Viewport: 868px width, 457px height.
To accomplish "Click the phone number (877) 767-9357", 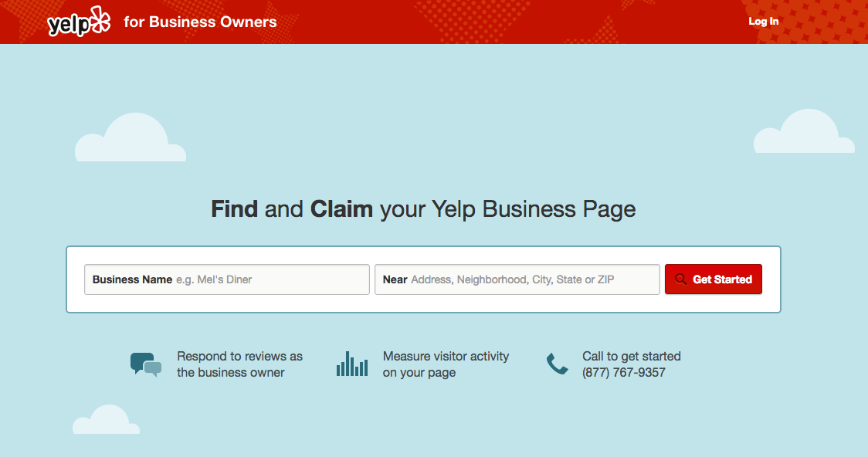I will (x=624, y=372).
